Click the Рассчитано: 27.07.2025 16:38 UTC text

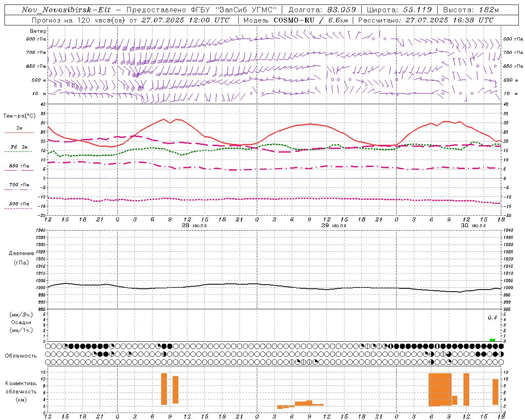(x=426, y=20)
